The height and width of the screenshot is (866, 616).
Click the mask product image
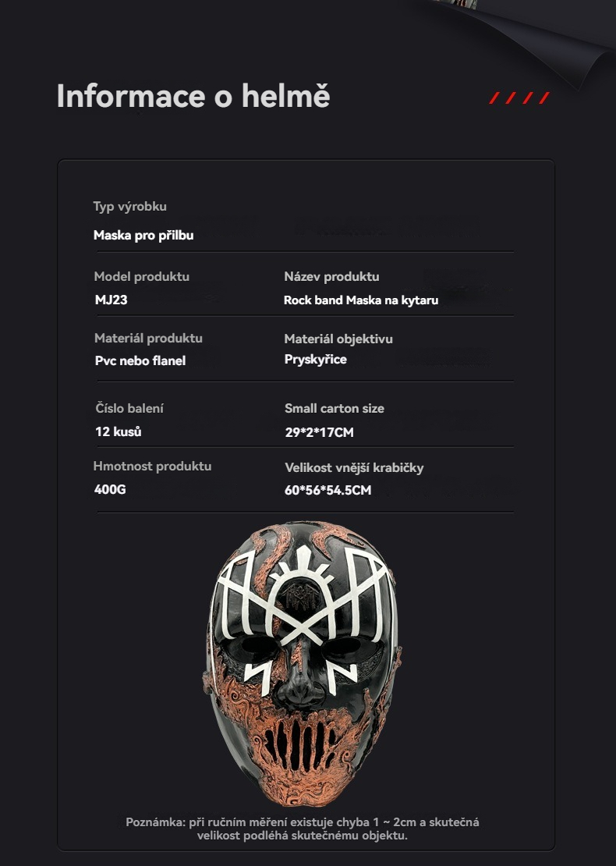(303, 663)
